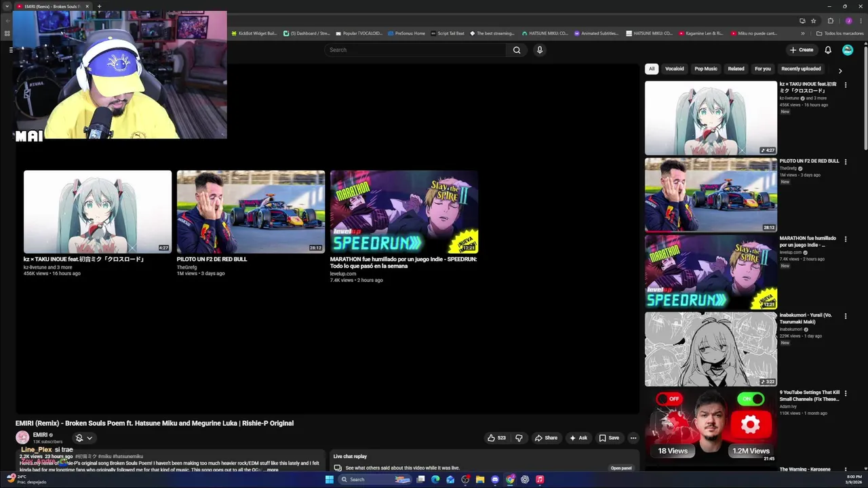Open the clock showing 8:00 PM
This screenshot has width=868, height=488.
(x=854, y=479)
